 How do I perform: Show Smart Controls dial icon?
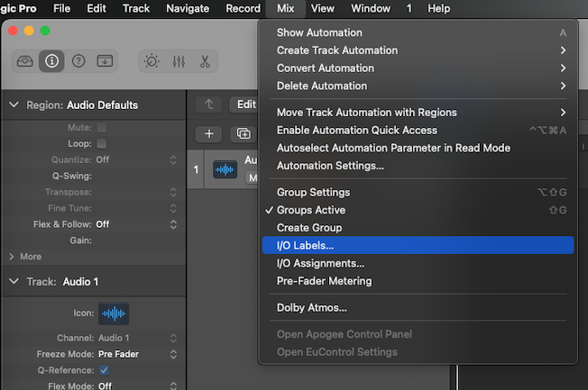point(153,61)
